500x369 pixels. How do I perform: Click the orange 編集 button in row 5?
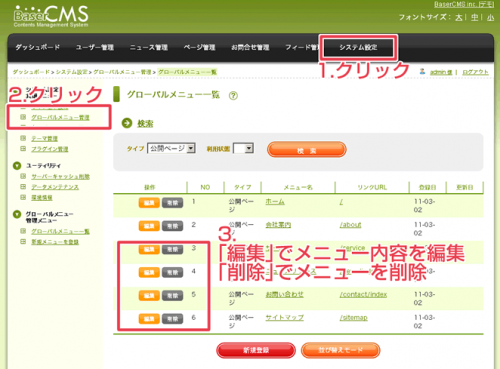[149, 296]
